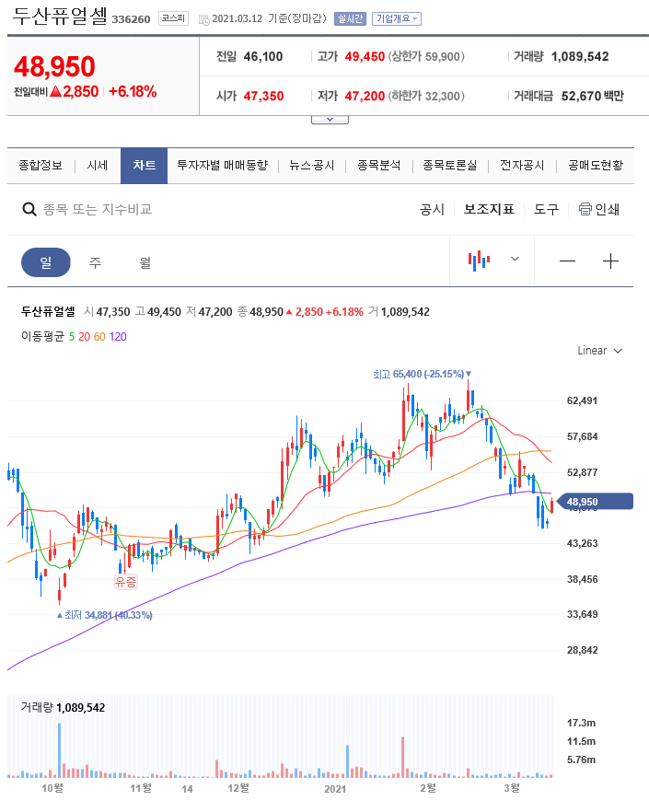This screenshot has height=812, width=649.
Task: Open the 투자자별 매매동향 tab
Action: point(223,165)
